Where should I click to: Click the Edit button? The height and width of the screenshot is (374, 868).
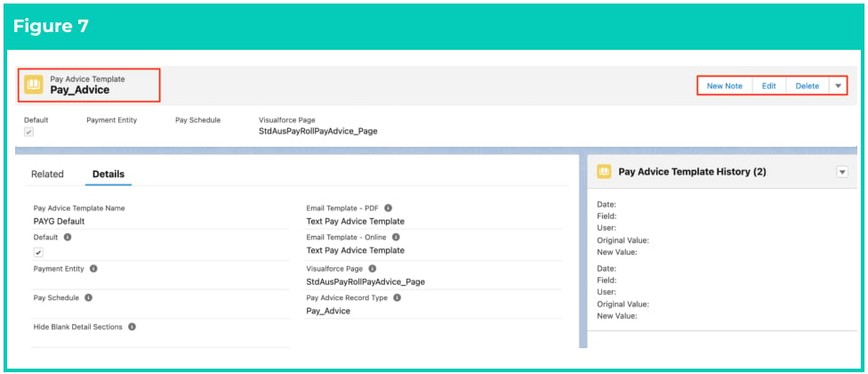pyautogui.click(x=769, y=85)
